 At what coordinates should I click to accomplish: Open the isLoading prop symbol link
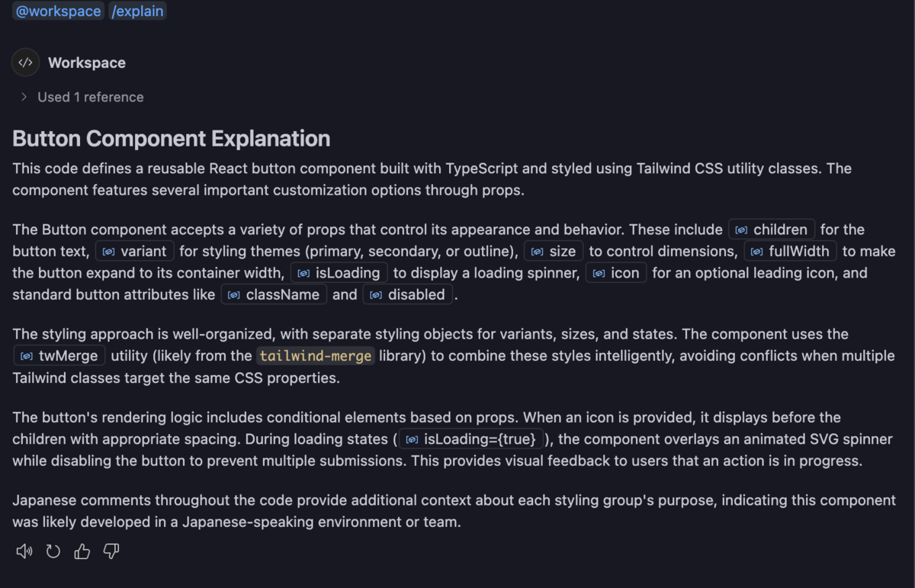click(339, 273)
